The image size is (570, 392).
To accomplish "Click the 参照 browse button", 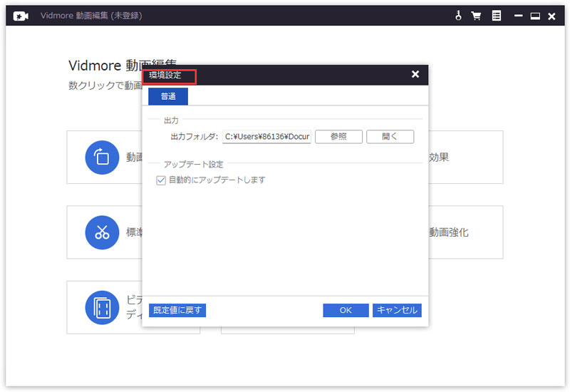I will (x=338, y=137).
